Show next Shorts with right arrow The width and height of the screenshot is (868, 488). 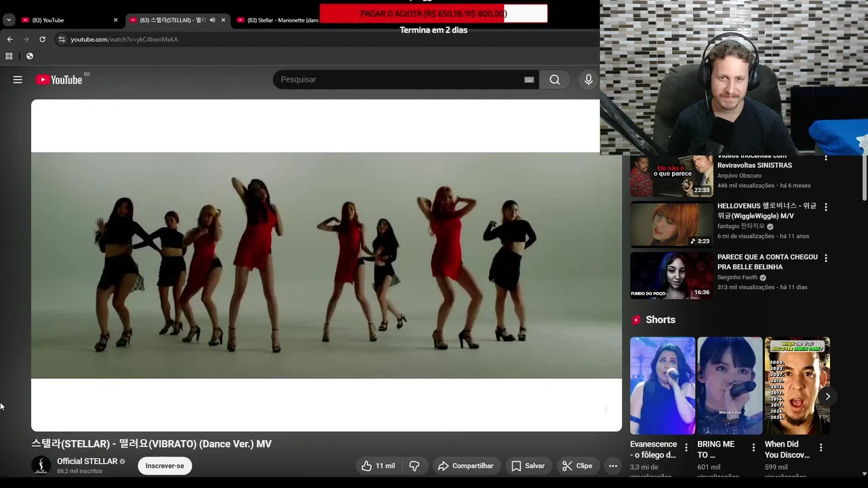(x=827, y=396)
